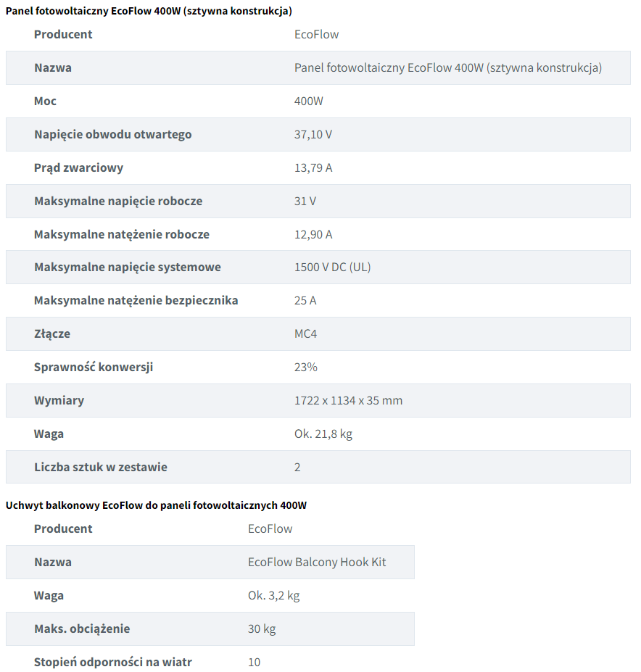Select the "Napięcie obwodu otwartego" row label
The width and height of the screenshot is (641, 672).
[x=112, y=134]
